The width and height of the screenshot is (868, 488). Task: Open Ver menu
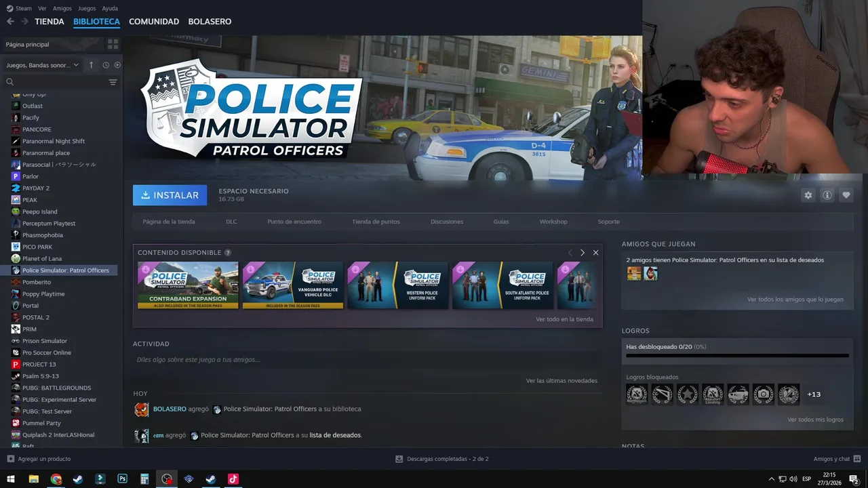(43, 8)
